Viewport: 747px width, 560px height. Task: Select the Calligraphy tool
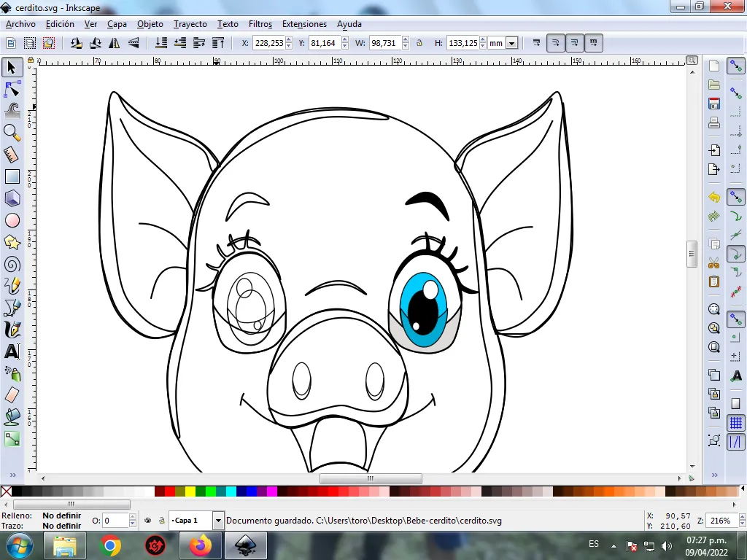(12, 330)
